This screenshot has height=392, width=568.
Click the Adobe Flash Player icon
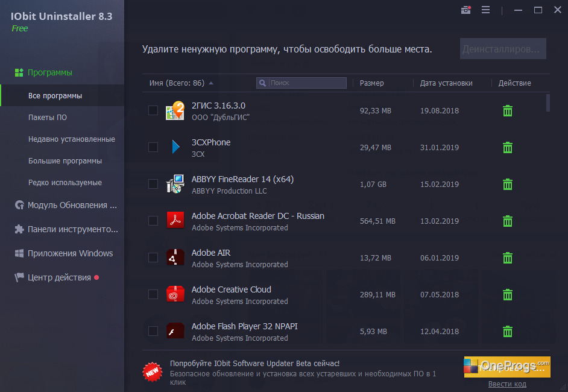click(175, 331)
